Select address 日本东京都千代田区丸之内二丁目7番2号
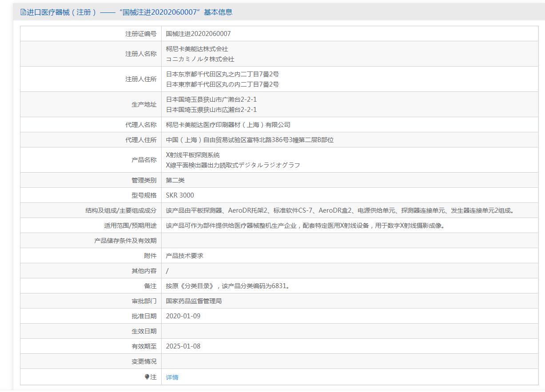 click(223, 74)
